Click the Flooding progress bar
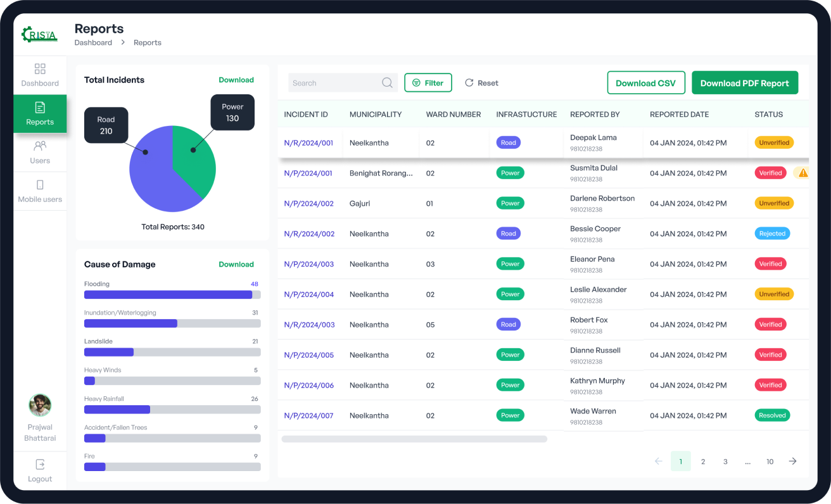This screenshot has width=831, height=504. 172,294
